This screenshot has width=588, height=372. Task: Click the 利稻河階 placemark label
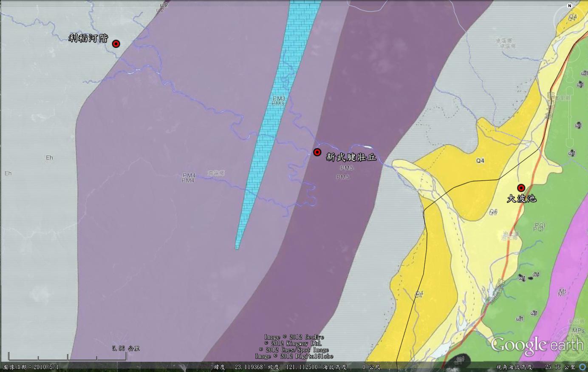click(88, 38)
